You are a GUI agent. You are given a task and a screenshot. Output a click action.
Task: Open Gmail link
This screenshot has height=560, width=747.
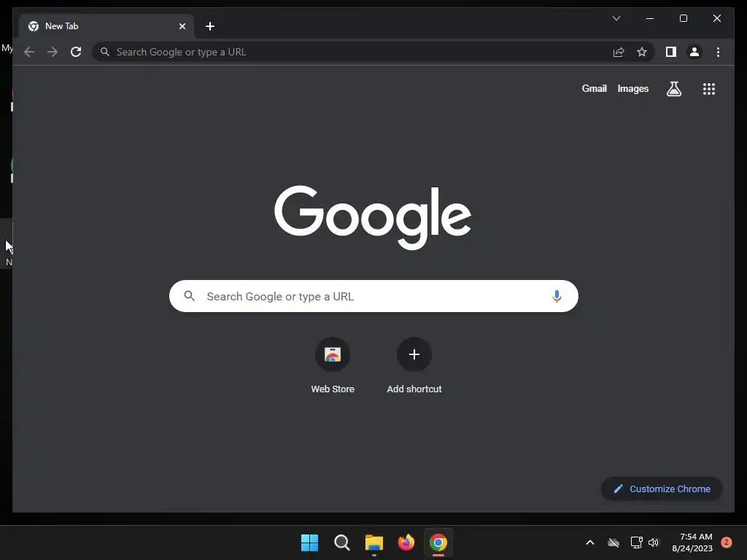tap(594, 88)
